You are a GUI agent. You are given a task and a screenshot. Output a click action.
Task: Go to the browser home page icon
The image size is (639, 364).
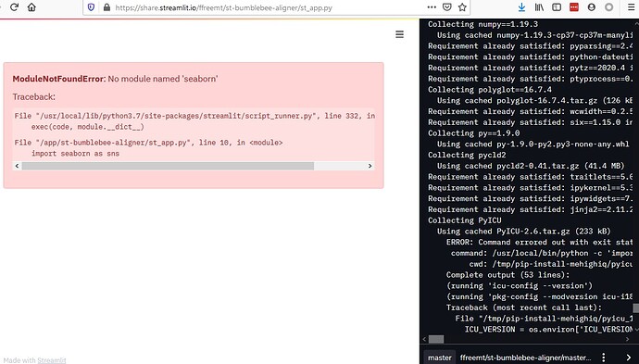pos(31,6)
